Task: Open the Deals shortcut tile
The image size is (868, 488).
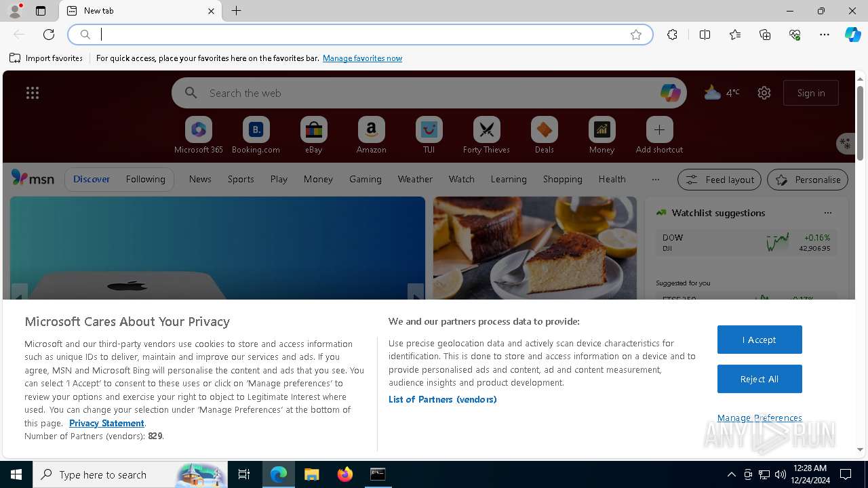Action: click(544, 136)
